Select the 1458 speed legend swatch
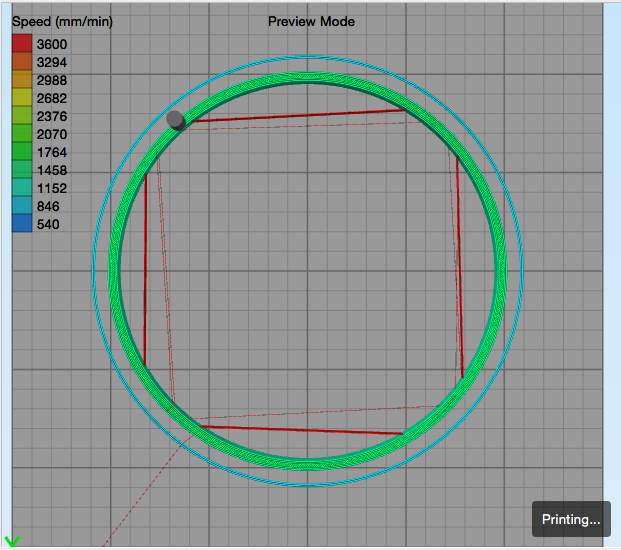 [x=22, y=169]
